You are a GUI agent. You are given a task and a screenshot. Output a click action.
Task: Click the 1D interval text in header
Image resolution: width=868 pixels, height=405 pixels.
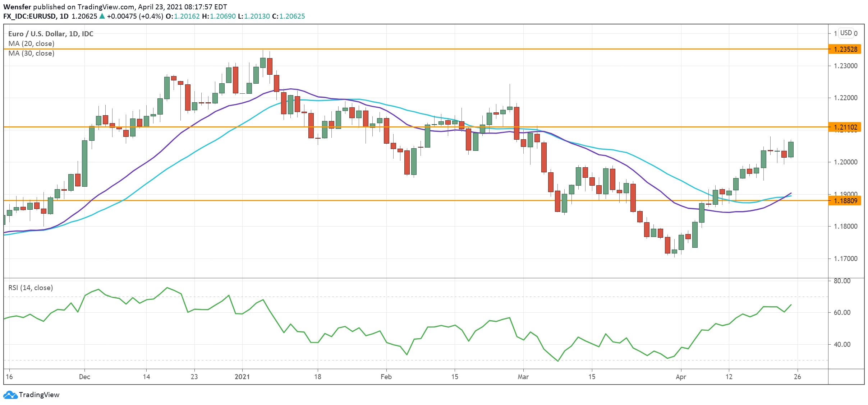click(64, 16)
